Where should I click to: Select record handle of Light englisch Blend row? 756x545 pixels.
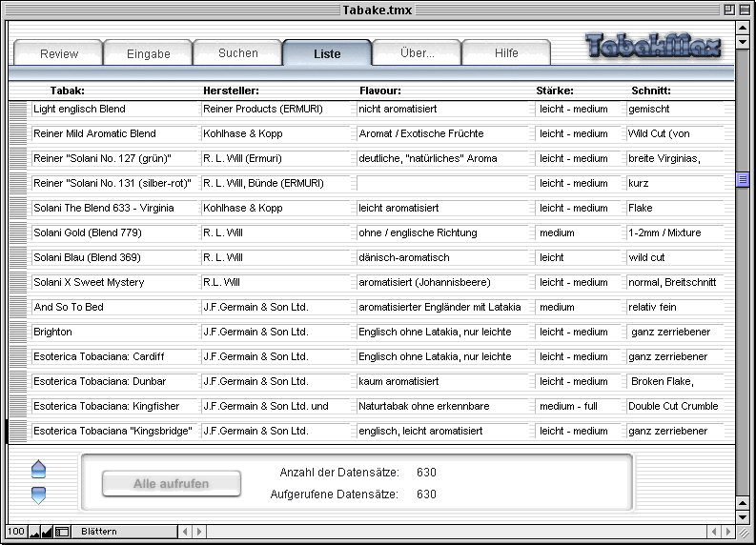coord(18,111)
